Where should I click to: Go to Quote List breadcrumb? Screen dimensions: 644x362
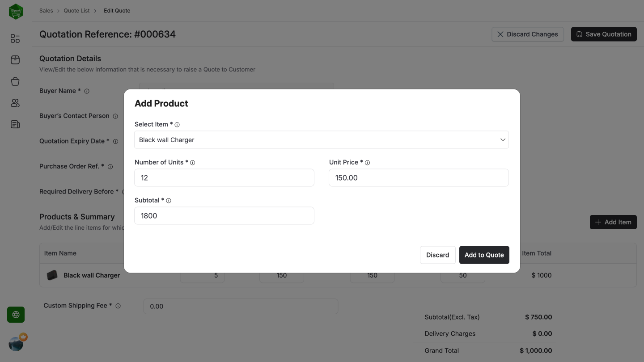pos(76,11)
